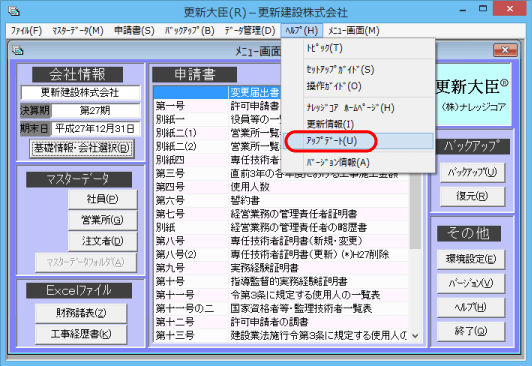Select the 別紙四 row

(x=217, y=160)
